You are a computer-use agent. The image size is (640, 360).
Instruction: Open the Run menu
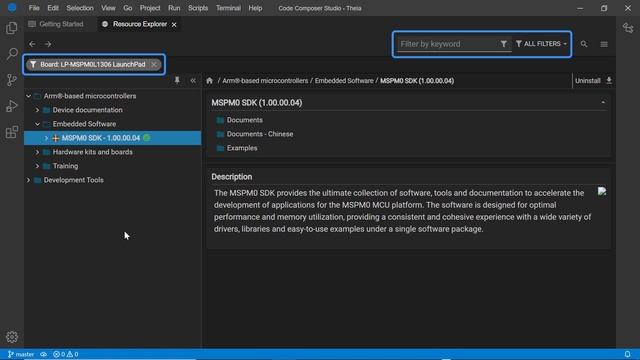[x=174, y=8]
